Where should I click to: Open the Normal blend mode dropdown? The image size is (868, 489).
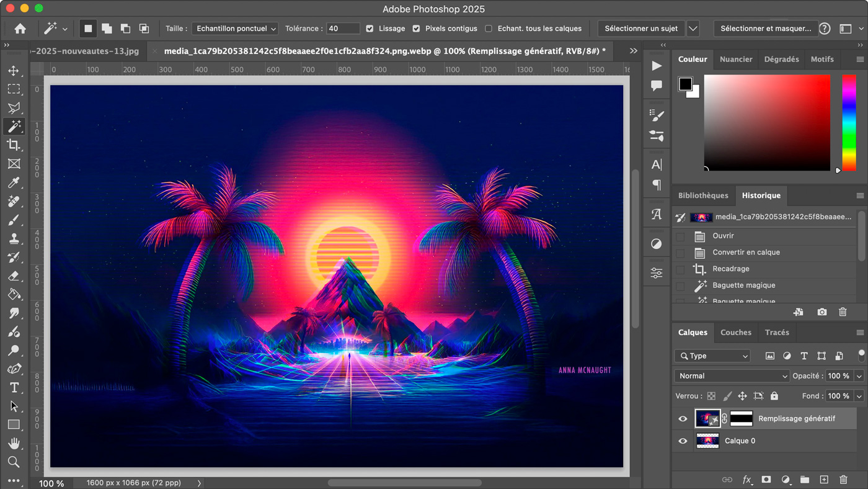(732, 375)
